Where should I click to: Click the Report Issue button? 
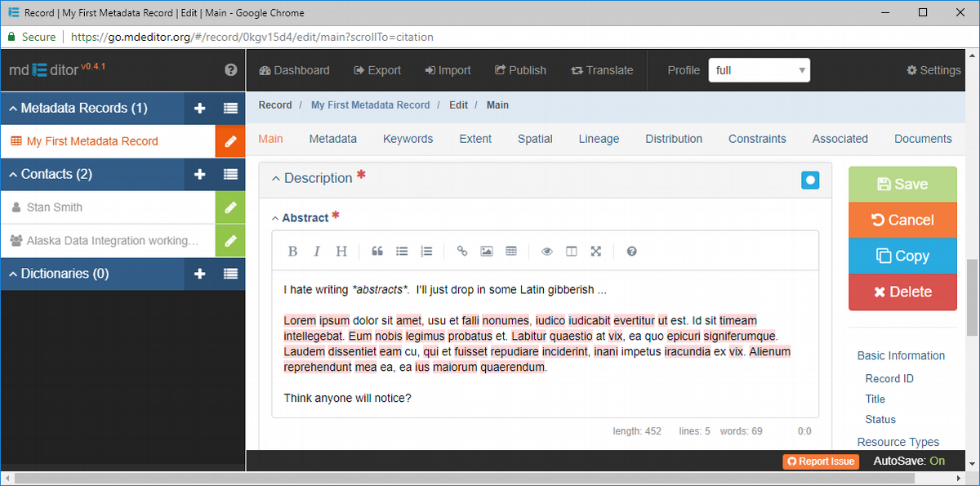point(821,461)
